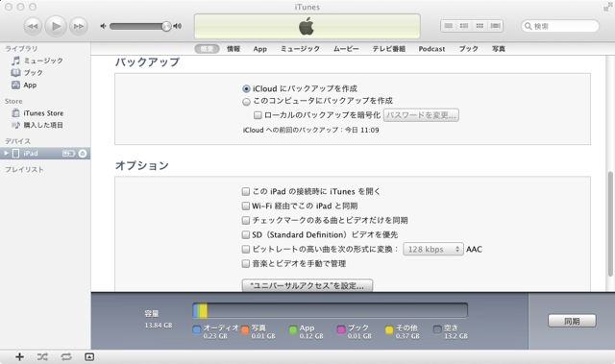Select the Cover Flow view icon
Screen dimensions: 615x364
pos(496,26)
